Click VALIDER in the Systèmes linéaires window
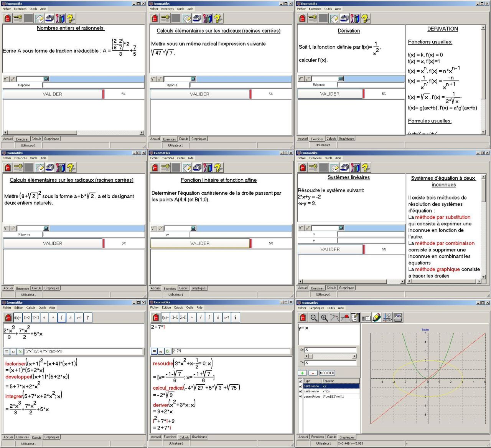Viewport: 491px width, 448px height. pyautogui.click(x=330, y=250)
